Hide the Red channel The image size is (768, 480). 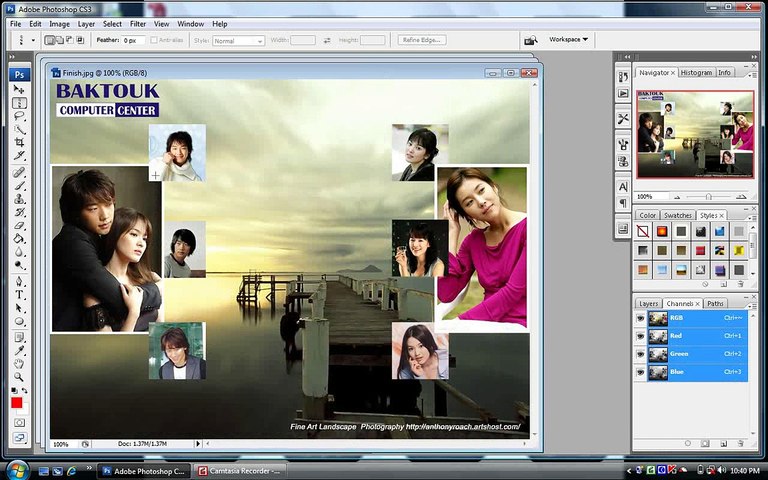tap(640, 336)
